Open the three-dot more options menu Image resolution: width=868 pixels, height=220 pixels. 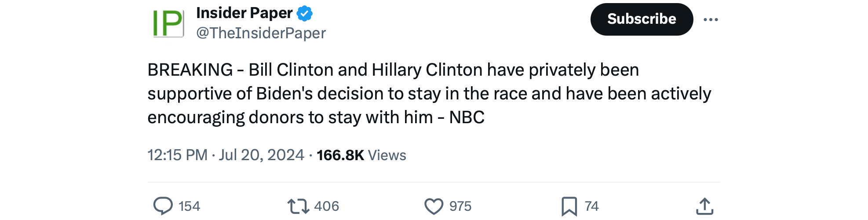(x=711, y=19)
